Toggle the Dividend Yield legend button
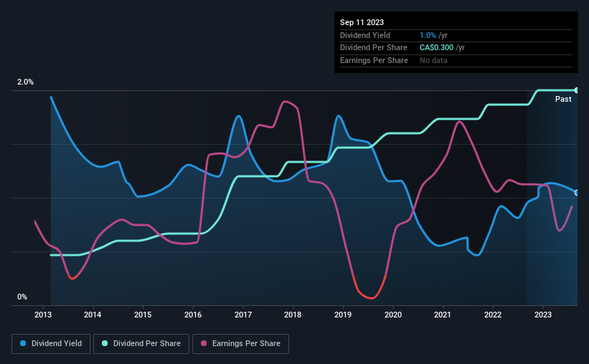The width and height of the screenshot is (589, 364). (51, 344)
